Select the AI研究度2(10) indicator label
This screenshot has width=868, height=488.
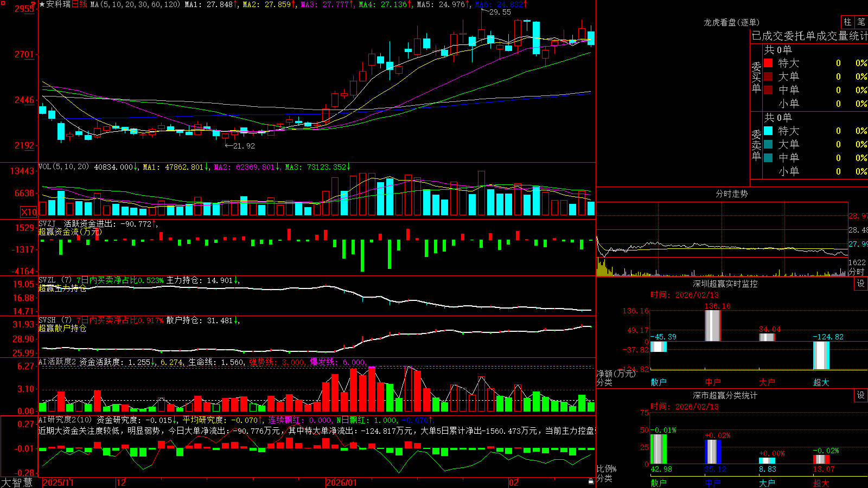[x=65, y=420]
